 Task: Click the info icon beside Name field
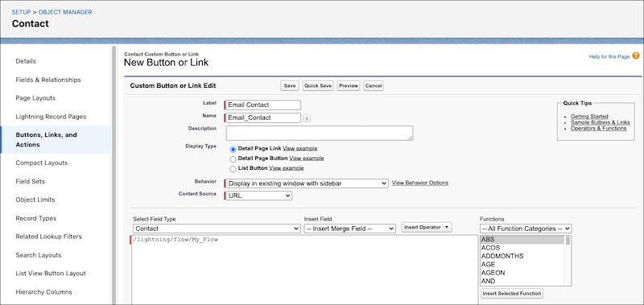(307, 118)
